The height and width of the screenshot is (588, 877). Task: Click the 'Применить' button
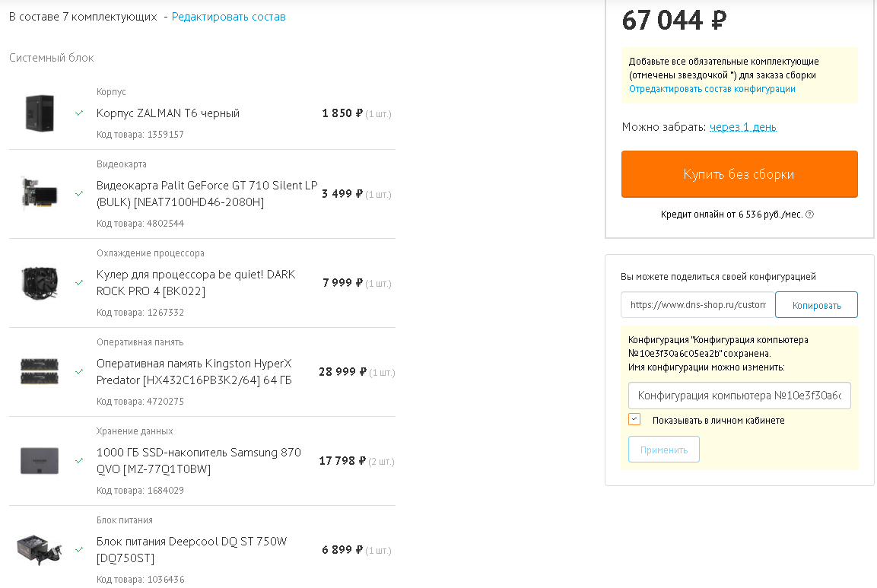pyautogui.click(x=663, y=450)
